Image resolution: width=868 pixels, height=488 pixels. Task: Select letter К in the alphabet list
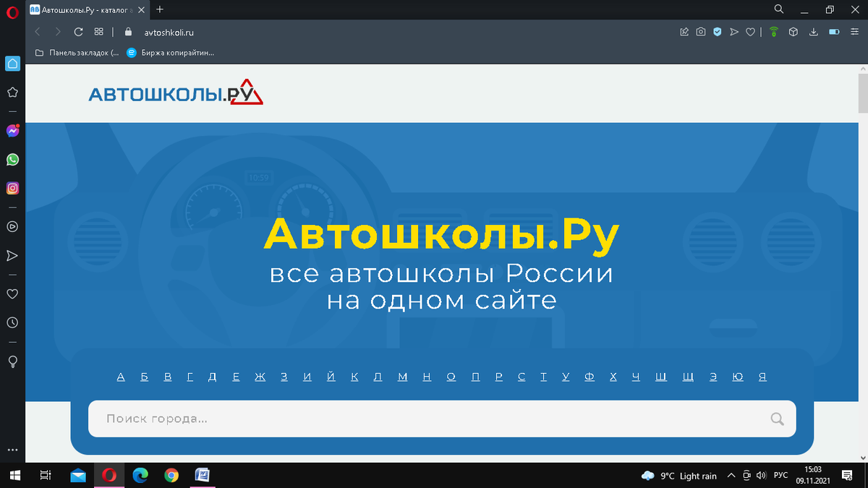coord(354,377)
